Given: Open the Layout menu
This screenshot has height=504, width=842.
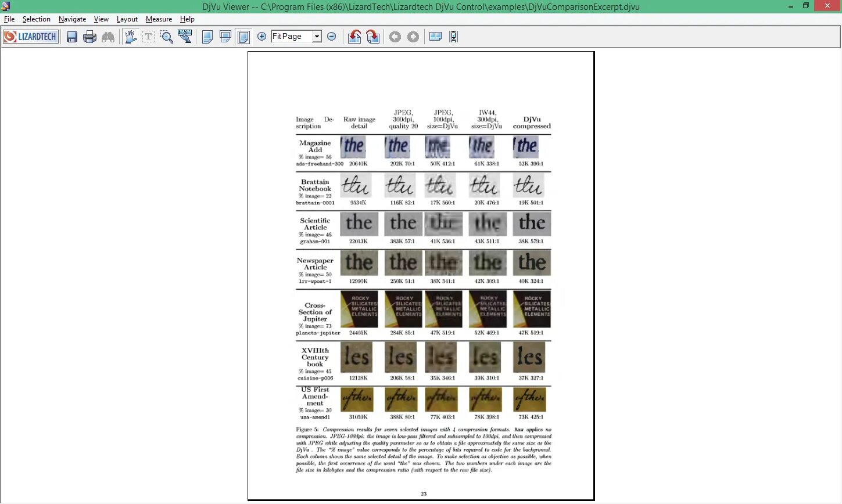Looking at the screenshot, I should click(127, 19).
